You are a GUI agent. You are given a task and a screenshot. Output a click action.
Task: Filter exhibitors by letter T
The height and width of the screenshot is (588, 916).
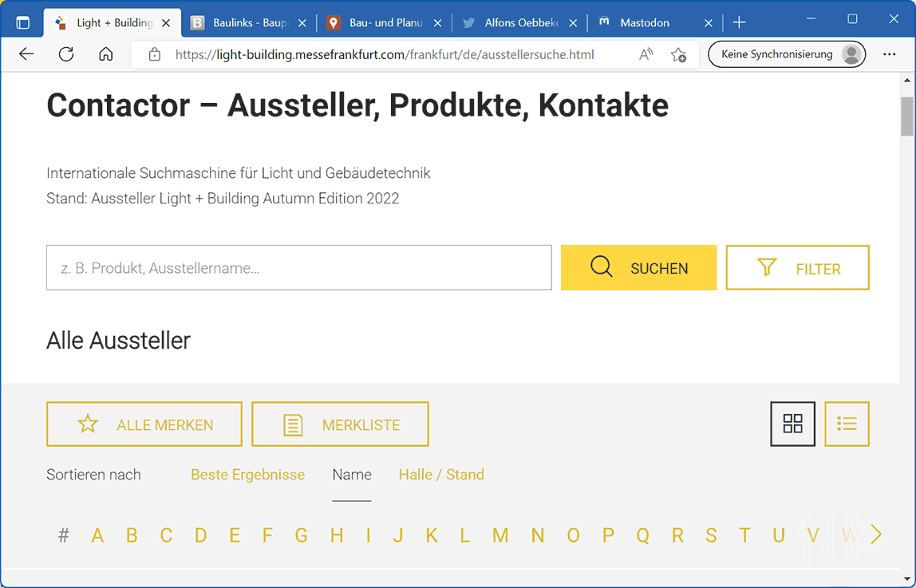[x=744, y=535]
